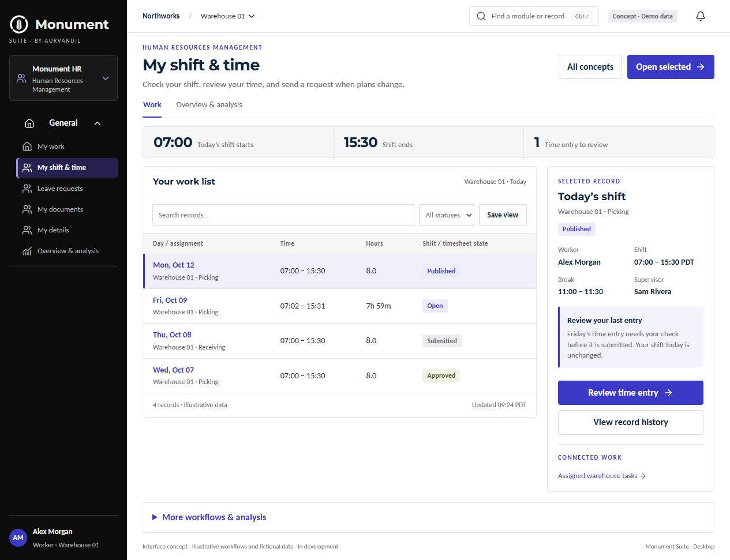Screen dimensions: 730x560
Task: Click the Monument logo icon
Action: pyautogui.click(x=19, y=24)
